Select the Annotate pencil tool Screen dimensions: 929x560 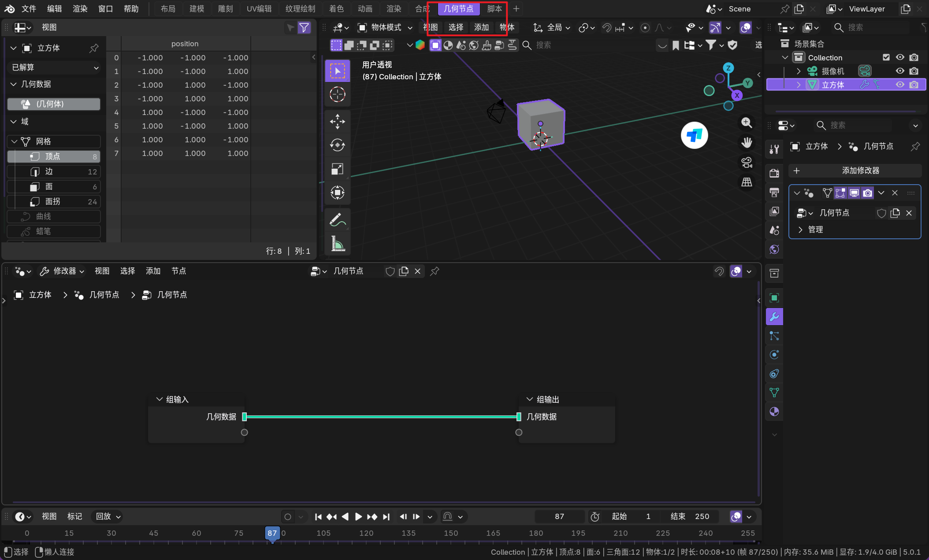pyautogui.click(x=337, y=219)
